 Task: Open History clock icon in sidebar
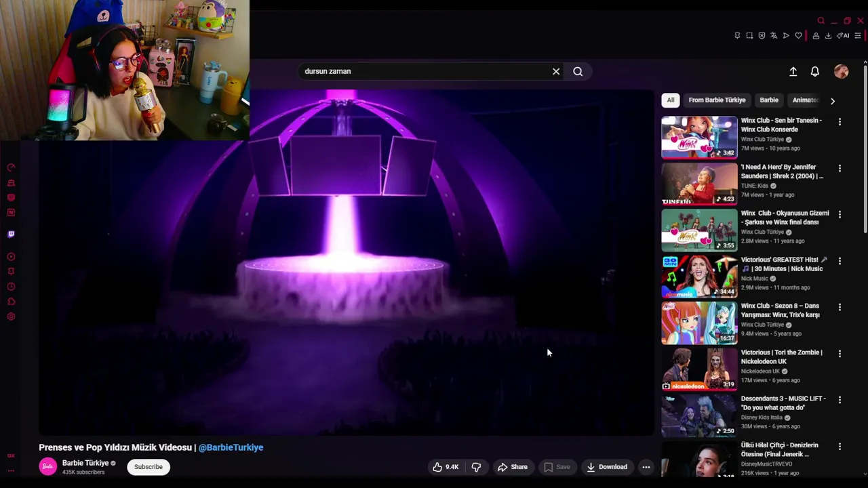11,287
